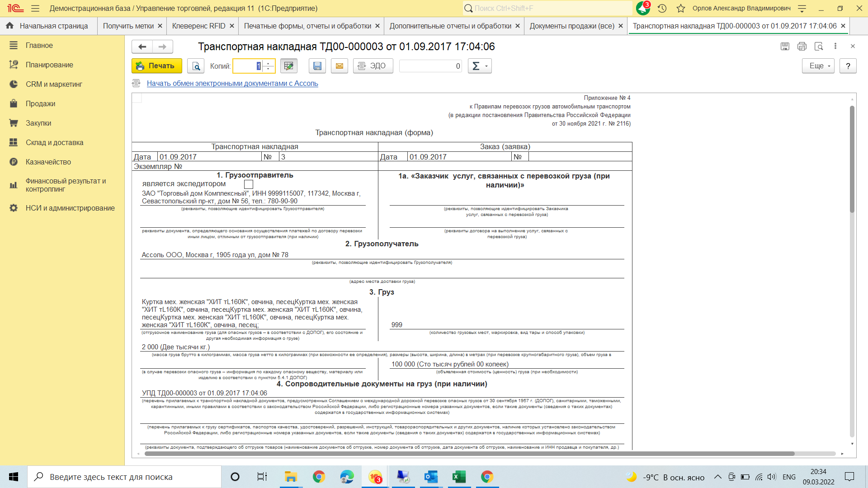The height and width of the screenshot is (488, 868).
Task: Go back with the left arrow button
Action: point(142,47)
